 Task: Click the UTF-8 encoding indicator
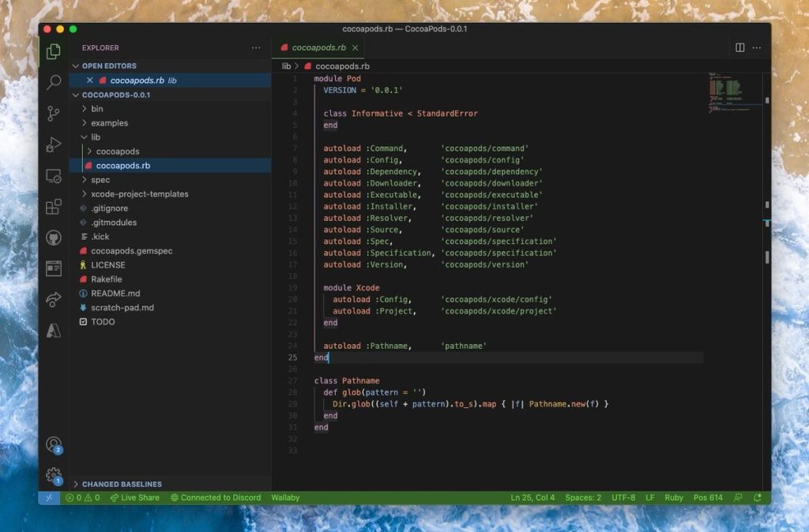(623, 498)
